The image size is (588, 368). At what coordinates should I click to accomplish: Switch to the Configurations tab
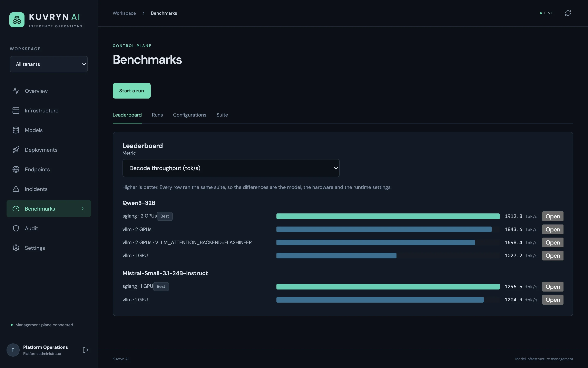coord(189,115)
